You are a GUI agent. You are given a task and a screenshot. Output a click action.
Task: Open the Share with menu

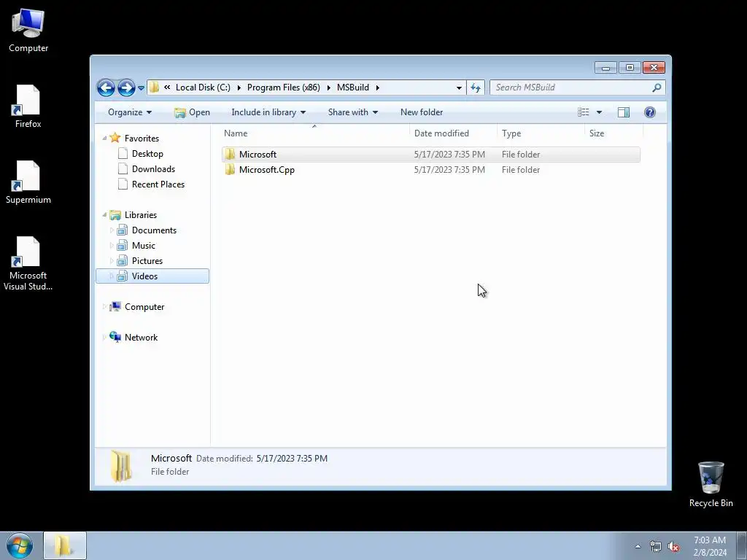click(x=352, y=112)
